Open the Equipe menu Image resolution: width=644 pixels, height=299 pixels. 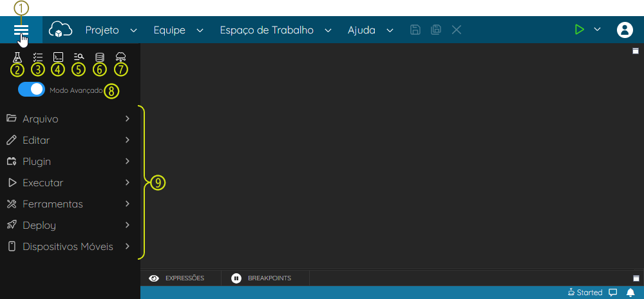click(169, 30)
